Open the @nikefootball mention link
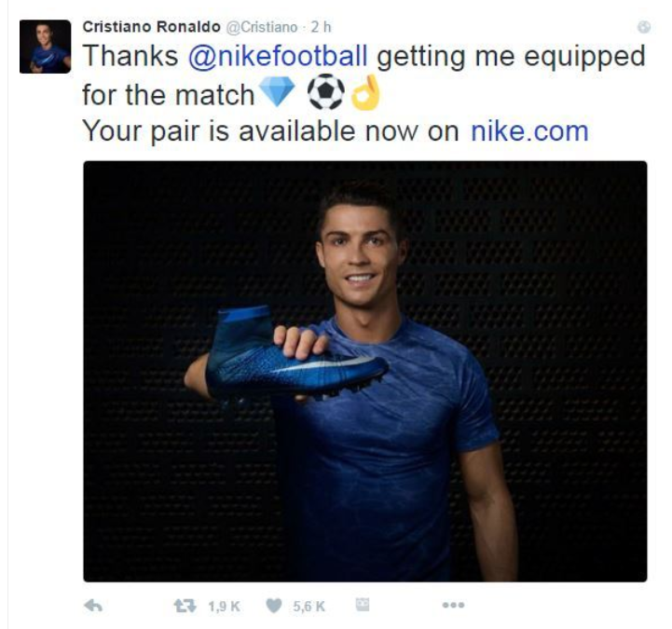Viewport: 672px width, 629px height. tap(278, 57)
